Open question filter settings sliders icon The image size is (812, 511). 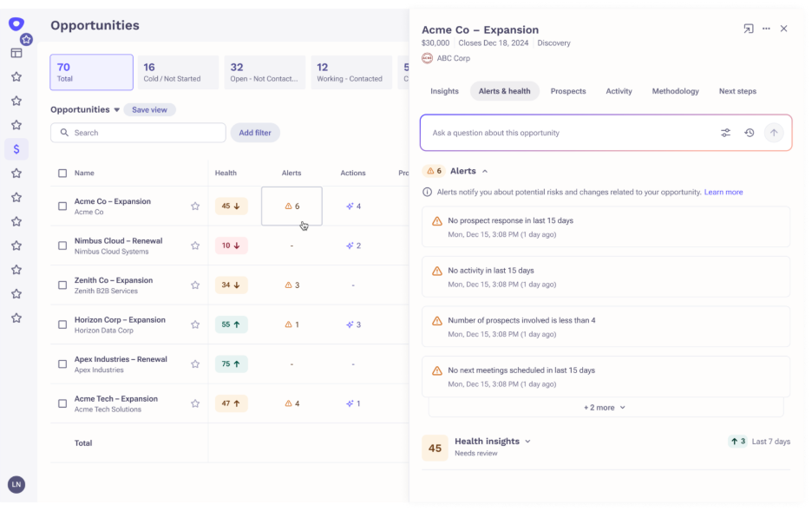point(725,133)
